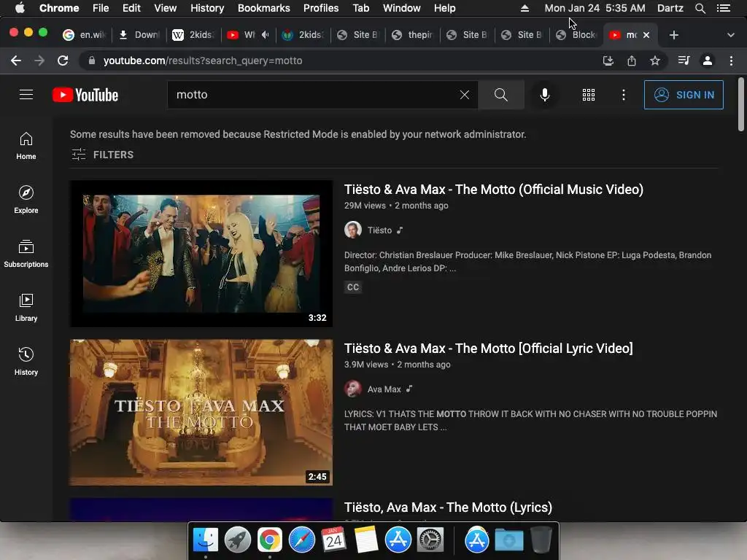Image resolution: width=747 pixels, height=560 pixels.
Task: Click the CC badge on first result
Action: click(x=353, y=287)
